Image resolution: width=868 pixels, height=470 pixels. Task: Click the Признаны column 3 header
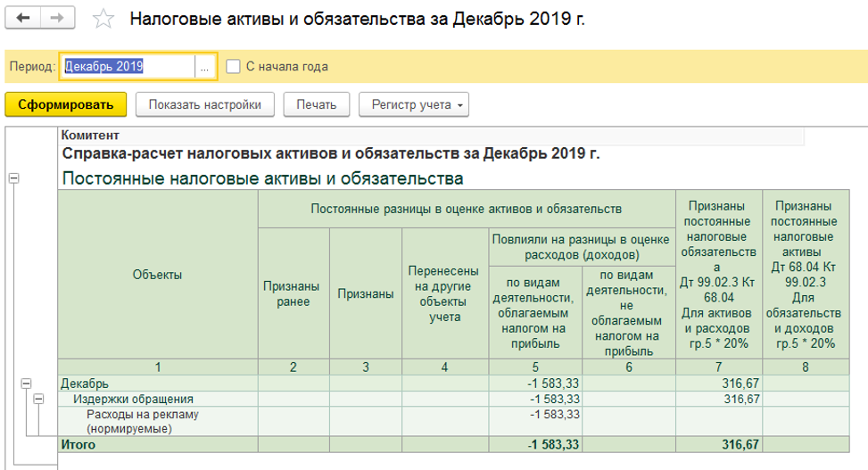point(366,294)
